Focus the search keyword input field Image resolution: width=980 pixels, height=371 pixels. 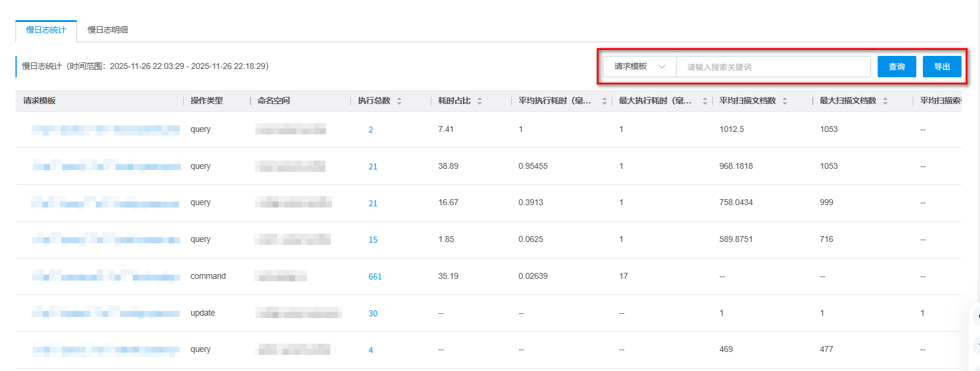click(774, 67)
